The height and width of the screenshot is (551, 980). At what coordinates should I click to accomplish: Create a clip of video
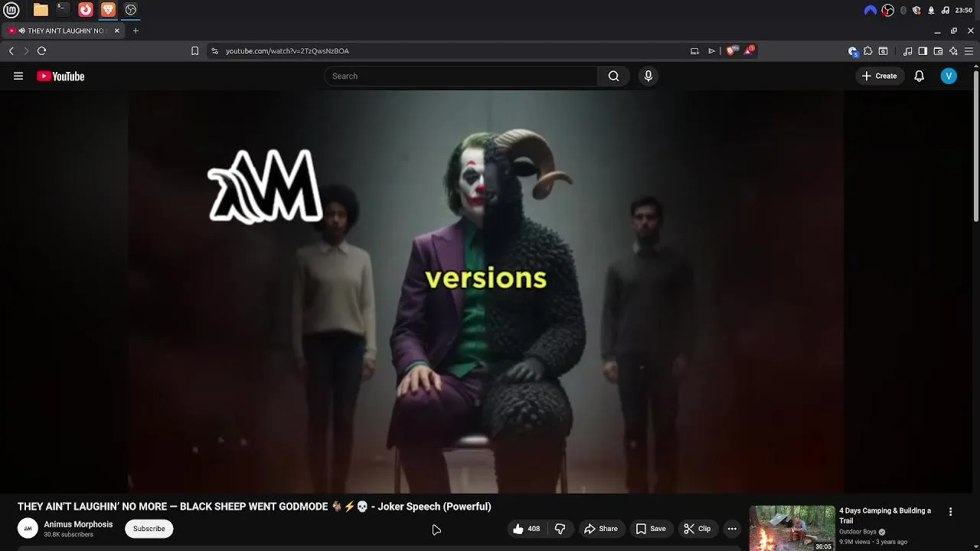(697, 529)
